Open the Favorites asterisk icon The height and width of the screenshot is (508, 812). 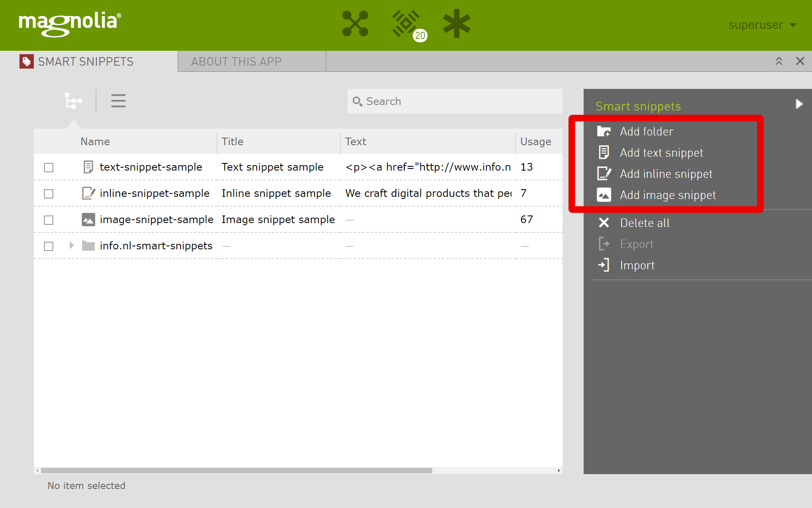point(456,24)
